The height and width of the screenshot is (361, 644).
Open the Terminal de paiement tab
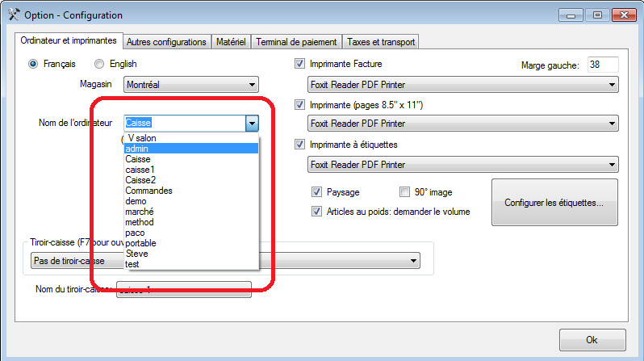coord(296,42)
